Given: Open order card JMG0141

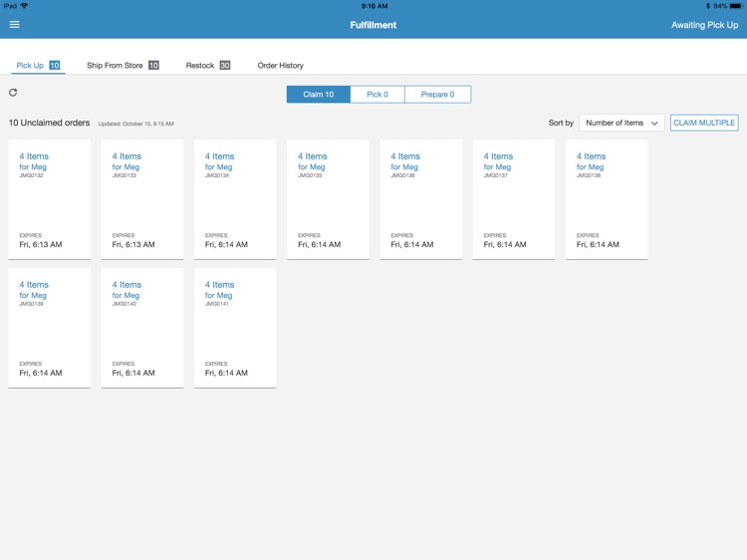Looking at the screenshot, I should 235,328.
